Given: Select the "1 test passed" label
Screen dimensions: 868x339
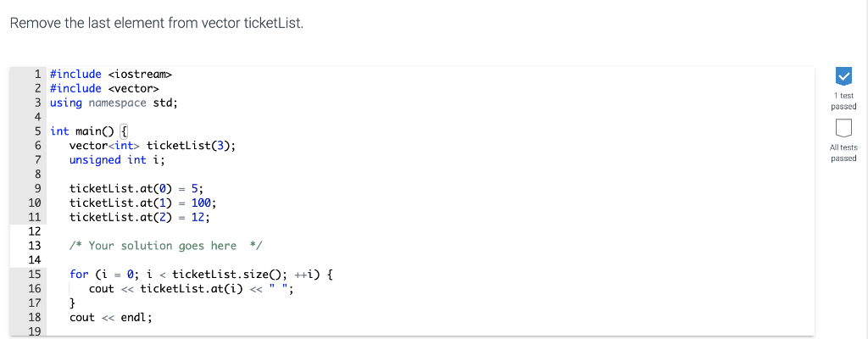Looking at the screenshot, I should click(x=843, y=102).
